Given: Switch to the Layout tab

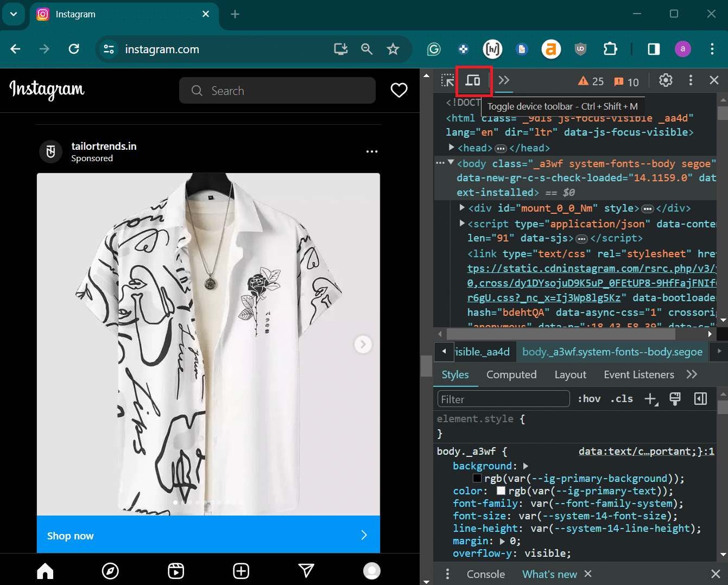Looking at the screenshot, I should coord(570,374).
